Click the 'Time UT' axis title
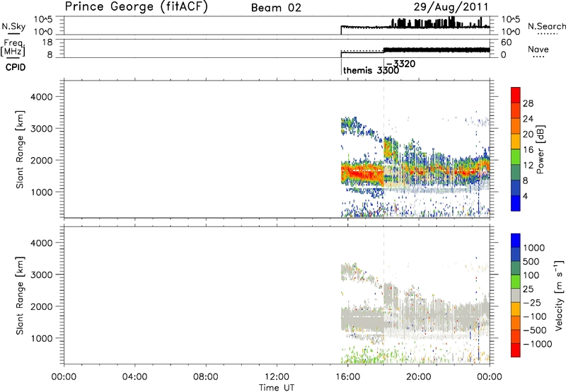This screenshot has width=566, height=392. click(x=277, y=388)
